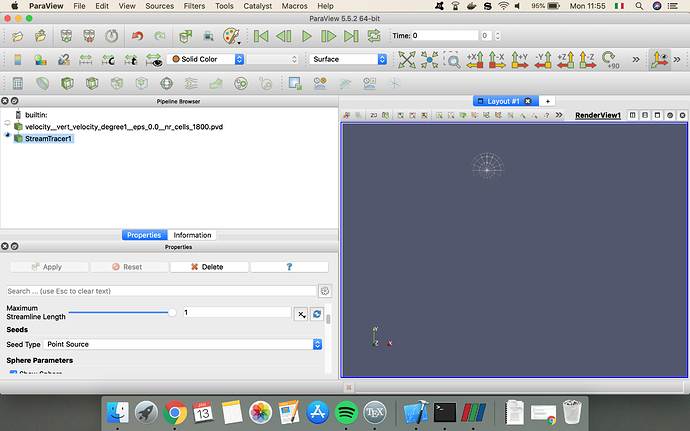Jump to the last frame
Image resolution: width=690 pixels, height=431 pixels.
coord(351,36)
